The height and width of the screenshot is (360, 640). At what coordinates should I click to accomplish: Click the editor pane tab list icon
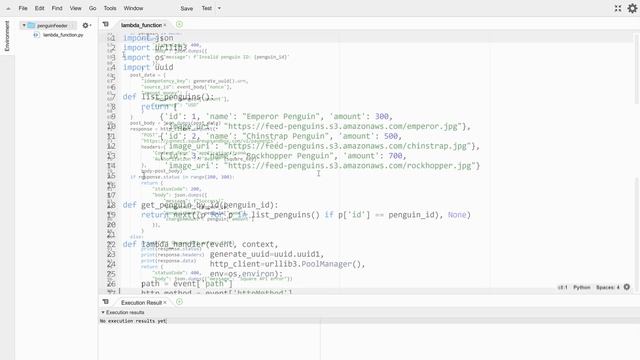[x=106, y=24]
